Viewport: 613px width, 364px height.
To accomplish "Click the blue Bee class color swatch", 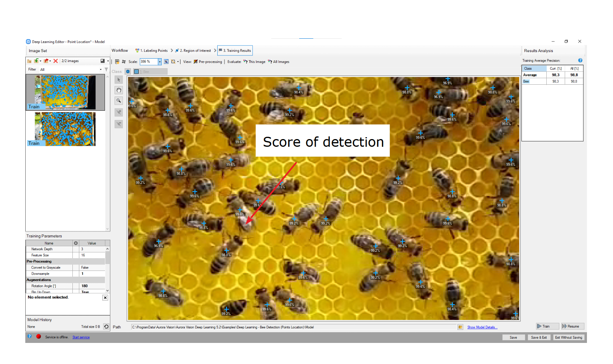I will tap(136, 72).
